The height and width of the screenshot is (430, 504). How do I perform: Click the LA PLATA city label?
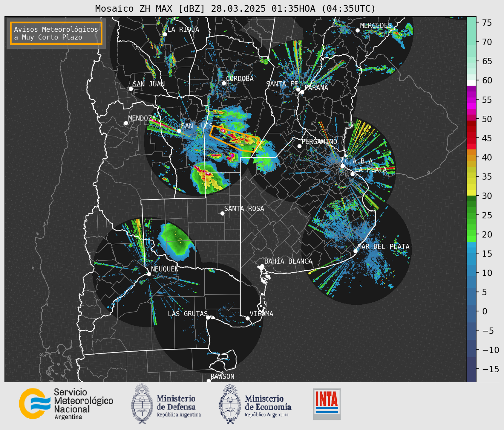tap(371, 170)
